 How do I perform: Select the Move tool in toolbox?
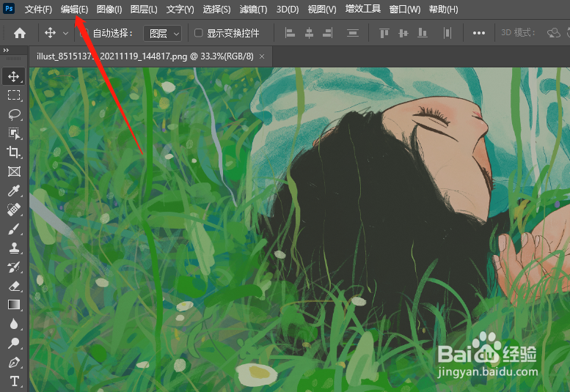click(14, 76)
